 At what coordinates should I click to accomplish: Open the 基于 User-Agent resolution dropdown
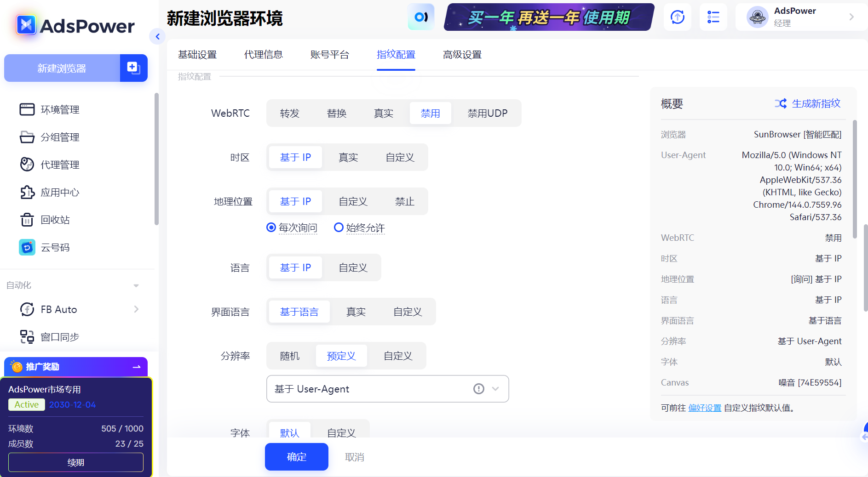click(388, 389)
